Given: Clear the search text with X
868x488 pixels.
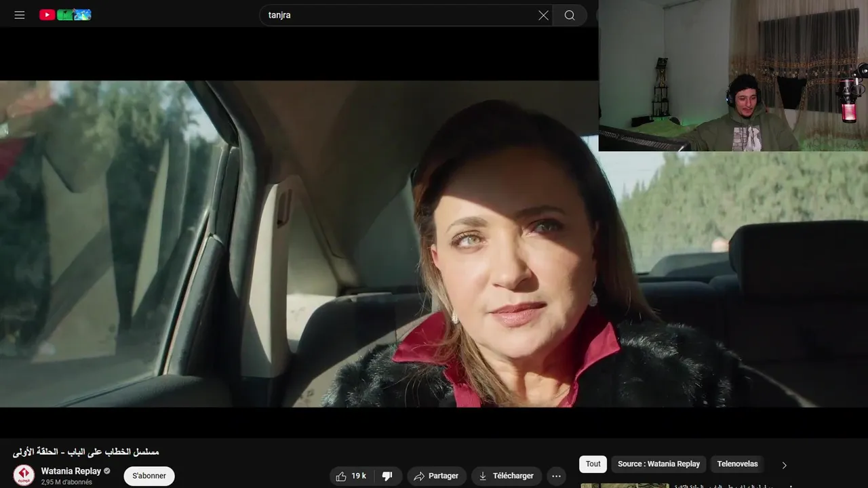Looking at the screenshot, I should 543,15.
